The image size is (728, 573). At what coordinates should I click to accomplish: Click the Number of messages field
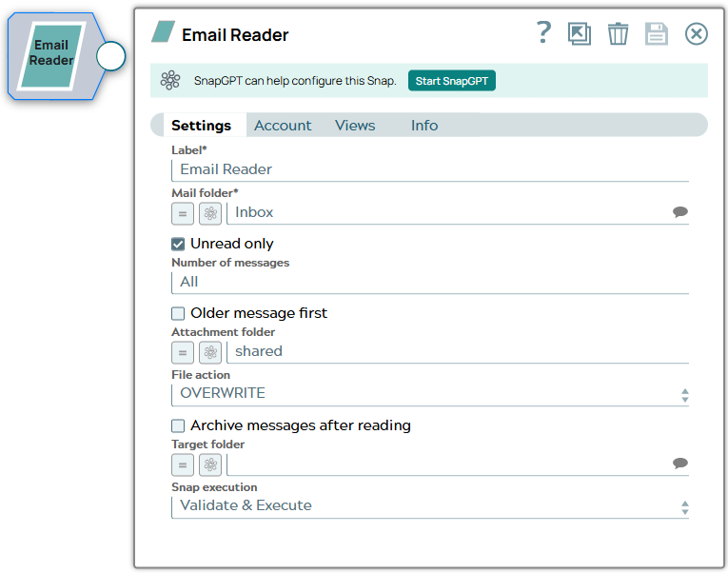(429, 282)
